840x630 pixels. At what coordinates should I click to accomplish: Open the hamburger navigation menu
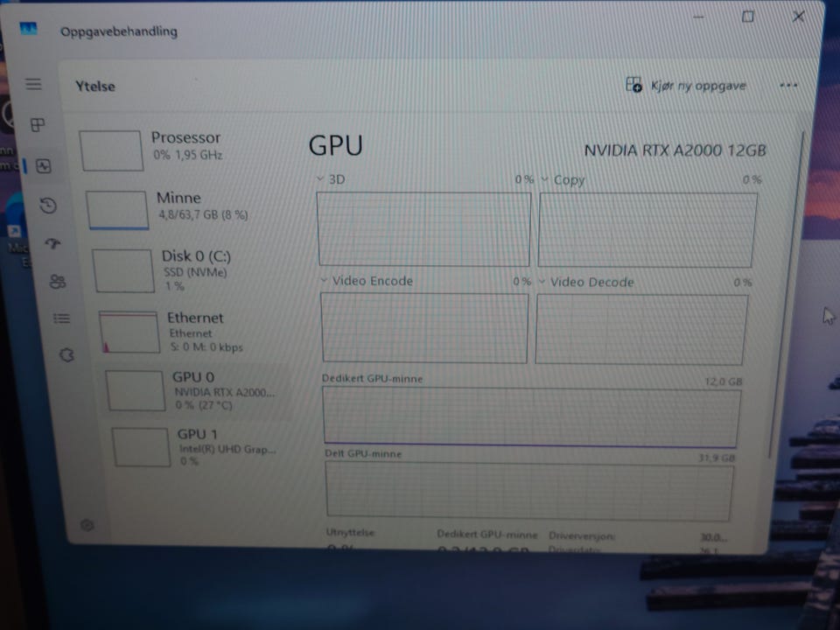tap(33, 84)
